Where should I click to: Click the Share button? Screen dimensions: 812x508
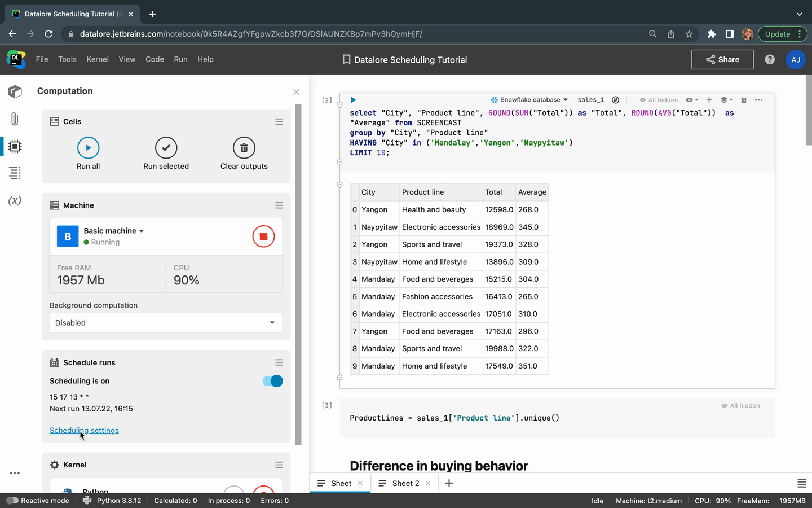[722, 59]
